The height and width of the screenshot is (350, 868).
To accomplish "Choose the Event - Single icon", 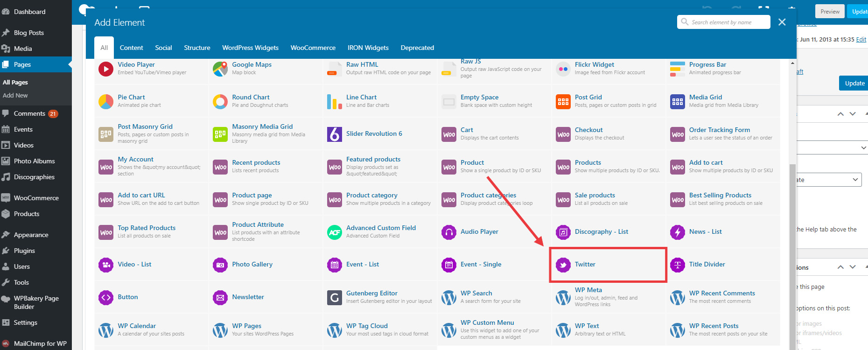I will pyautogui.click(x=449, y=265).
